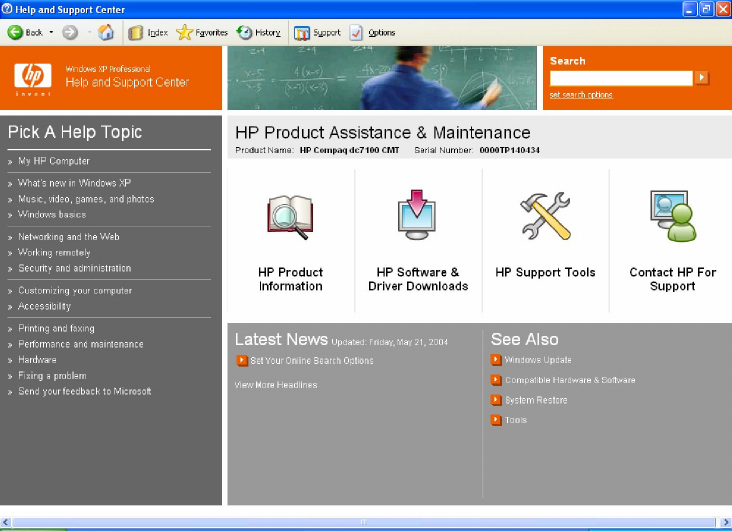732x531 pixels.
Task: Start search with the orange arrow button
Action: click(x=702, y=78)
